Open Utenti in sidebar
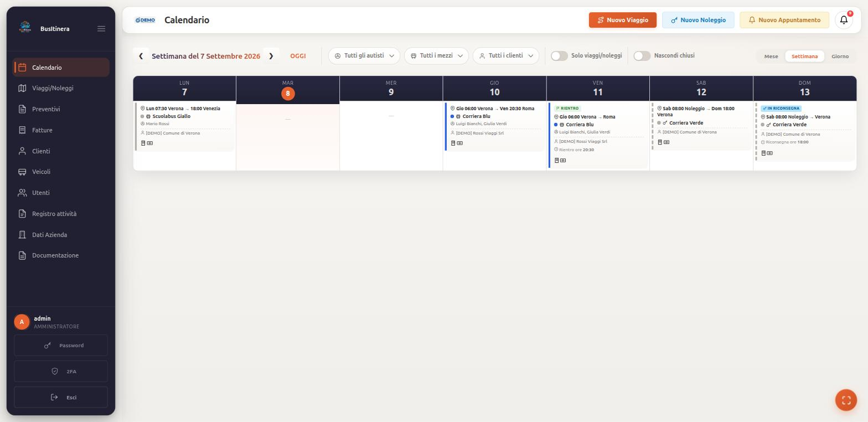868x422 pixels. (x=61, y=193)
